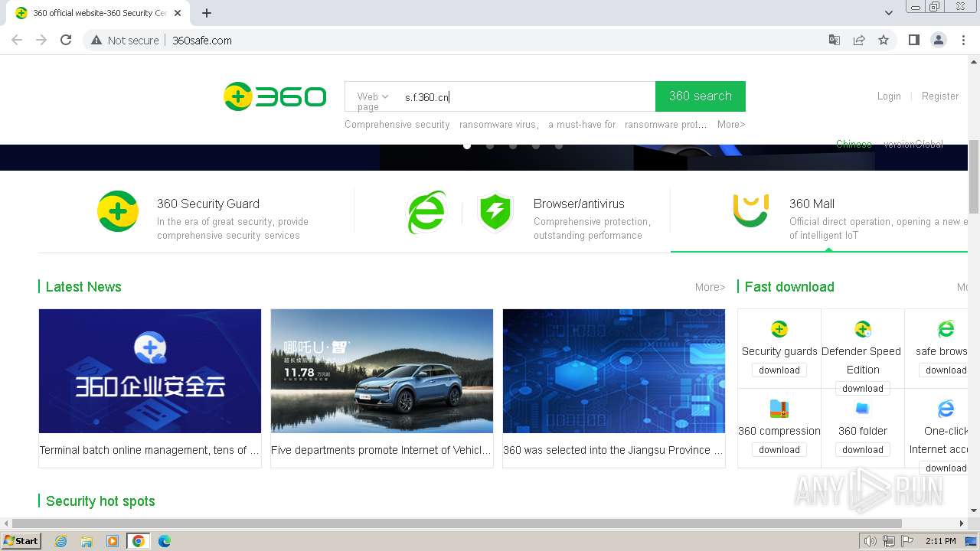
Task: Open the translate page icon
Action: [835, 41]
